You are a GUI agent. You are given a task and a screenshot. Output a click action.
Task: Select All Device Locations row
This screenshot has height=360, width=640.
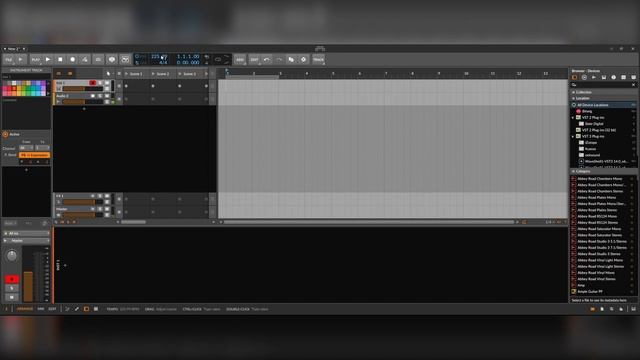603,105
